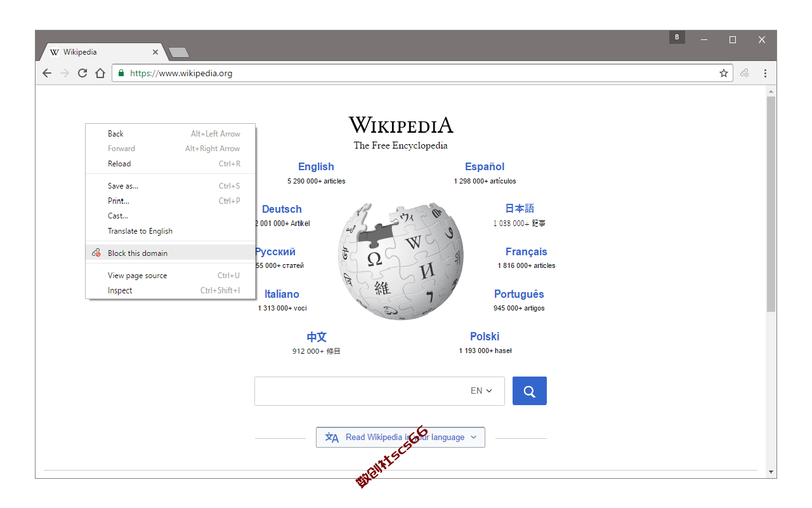
Task: Open the 日本語 Wikipedia link
Action: (x=520, y=208)
